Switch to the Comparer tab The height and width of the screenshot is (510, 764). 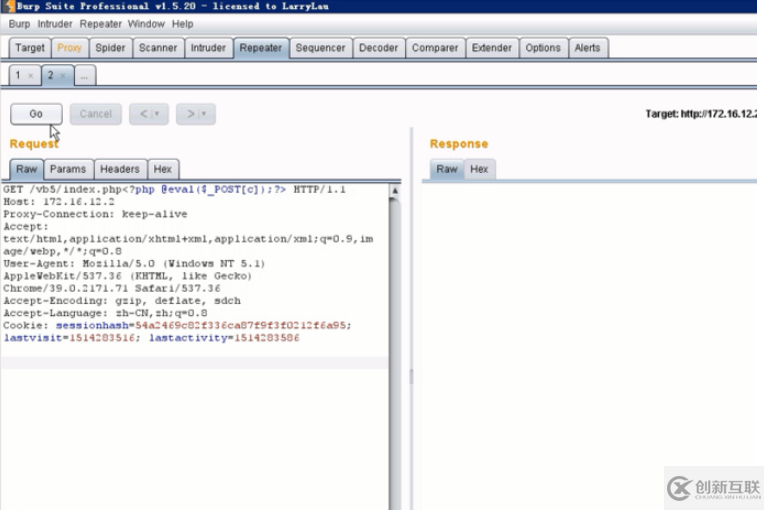tap(435, 48)
